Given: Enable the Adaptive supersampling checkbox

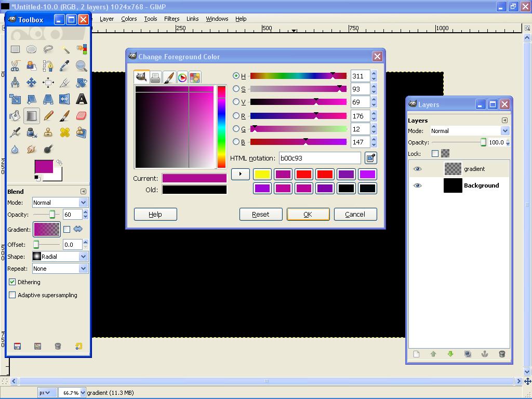Looking at the screenshot, I should coord(12,295).
